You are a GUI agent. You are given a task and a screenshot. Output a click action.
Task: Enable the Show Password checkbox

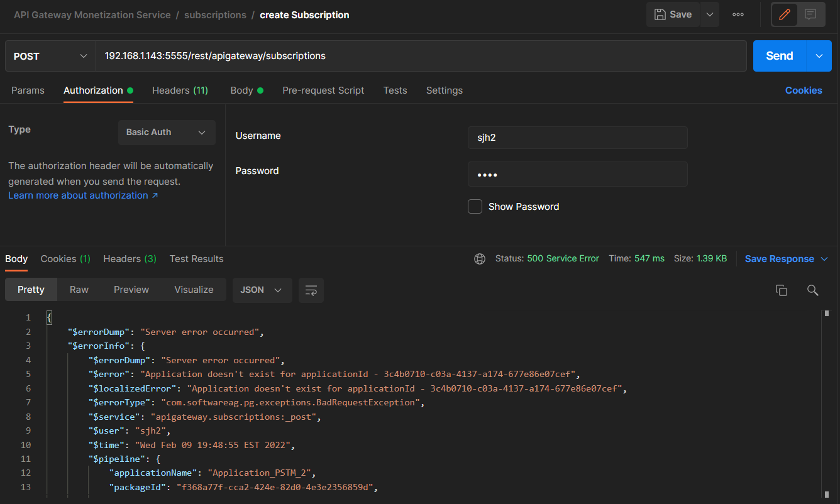pos(475,207)
